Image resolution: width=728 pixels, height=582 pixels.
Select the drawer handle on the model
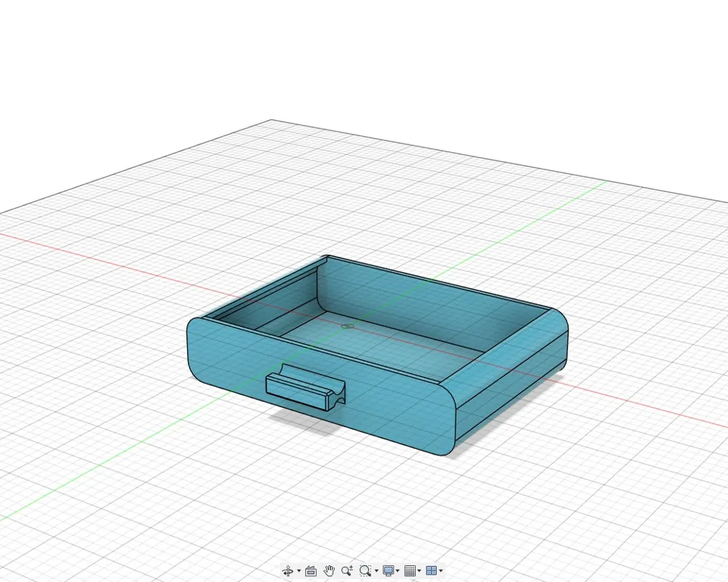[305, 388]
